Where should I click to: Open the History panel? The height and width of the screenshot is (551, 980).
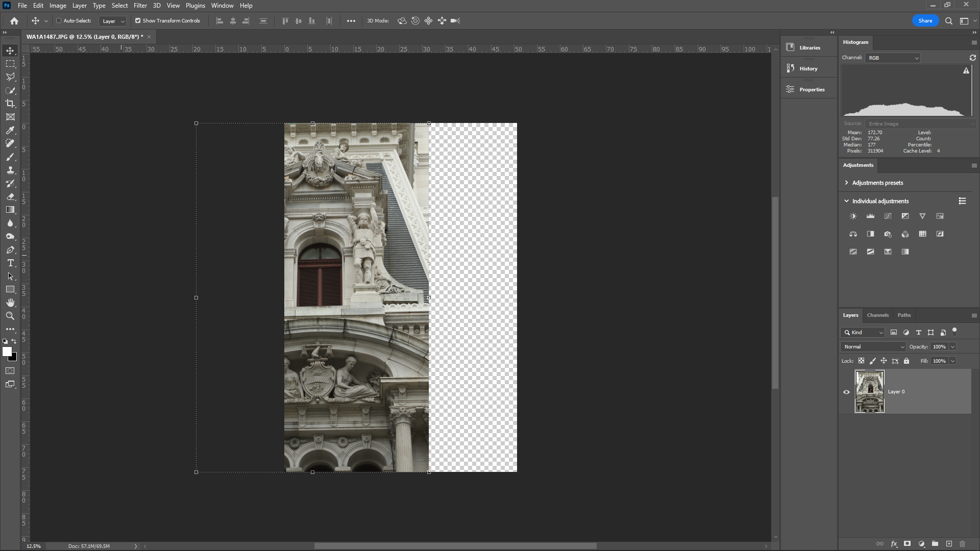coord(808,68)
